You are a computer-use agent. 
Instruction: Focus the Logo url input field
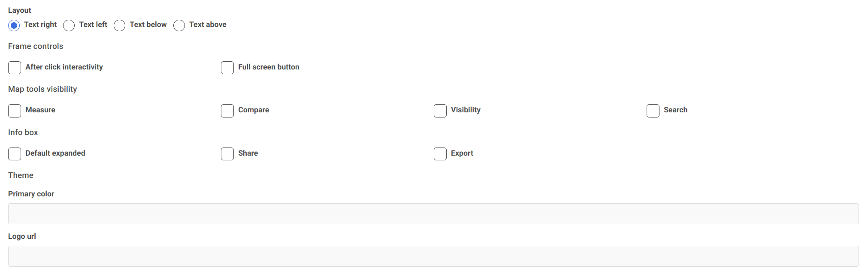[433, 256]
